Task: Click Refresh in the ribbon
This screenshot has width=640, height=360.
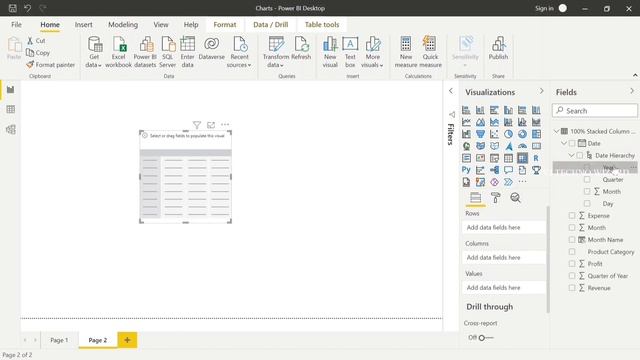Action: tap(301, 49)
